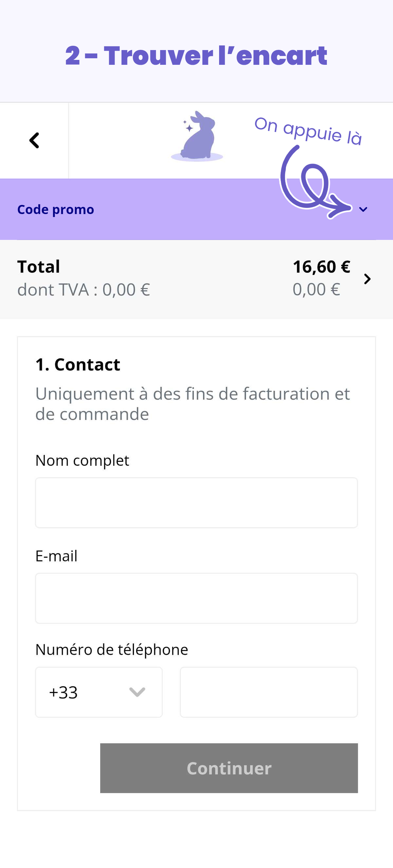Image resolution: width=393 pixels, height=868 pixels.
Task: Click the Code promo label
Action: 56,209
